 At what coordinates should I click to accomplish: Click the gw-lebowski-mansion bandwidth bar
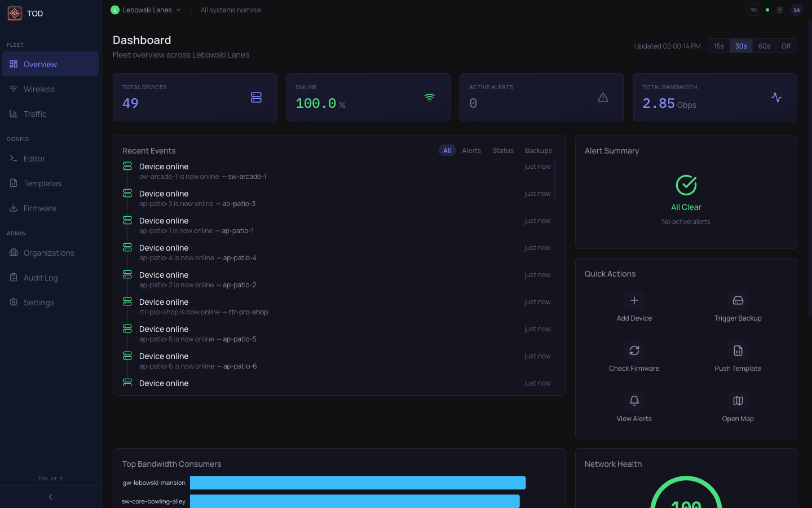coord(358,483)
